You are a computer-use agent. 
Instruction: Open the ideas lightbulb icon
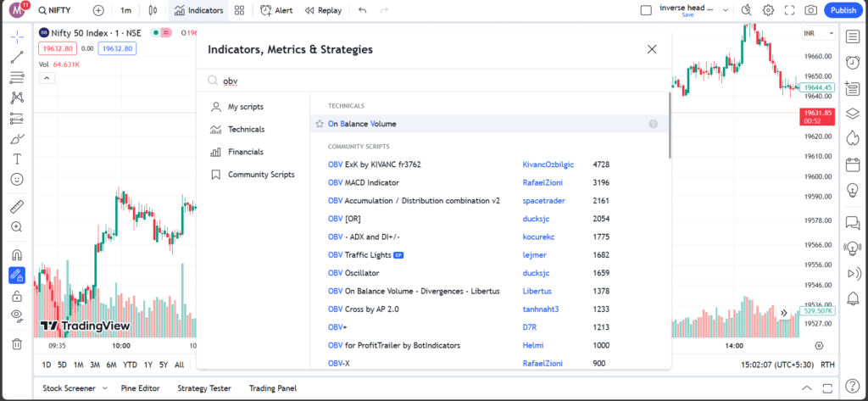click(x=853, y=190)
